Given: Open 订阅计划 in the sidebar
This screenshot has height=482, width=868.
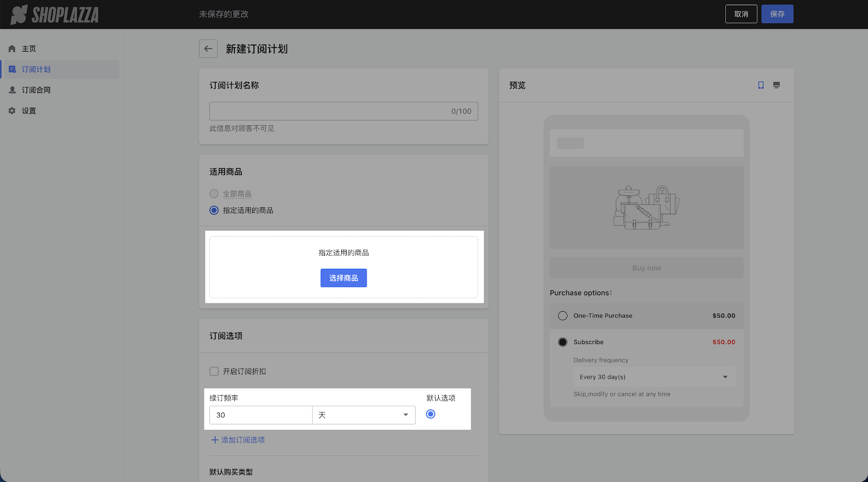Looking at the screenshot, I should [36, 69].
